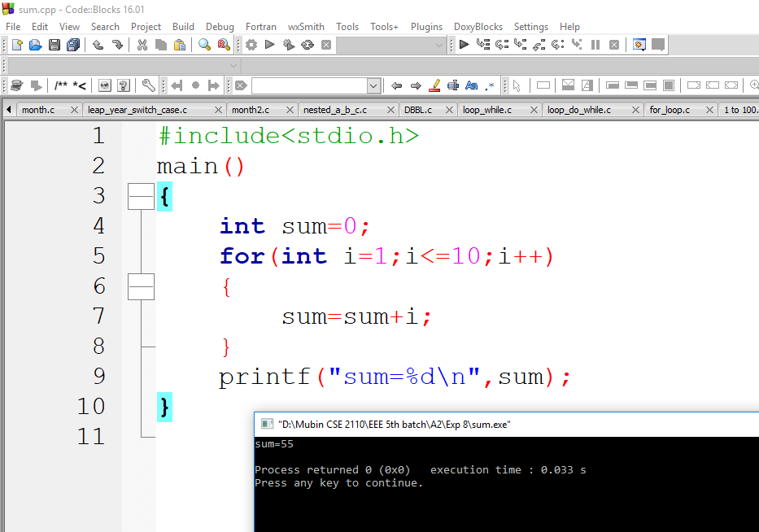
Task: Click the Rebuild icon
Action: click(x=307, y=45)
